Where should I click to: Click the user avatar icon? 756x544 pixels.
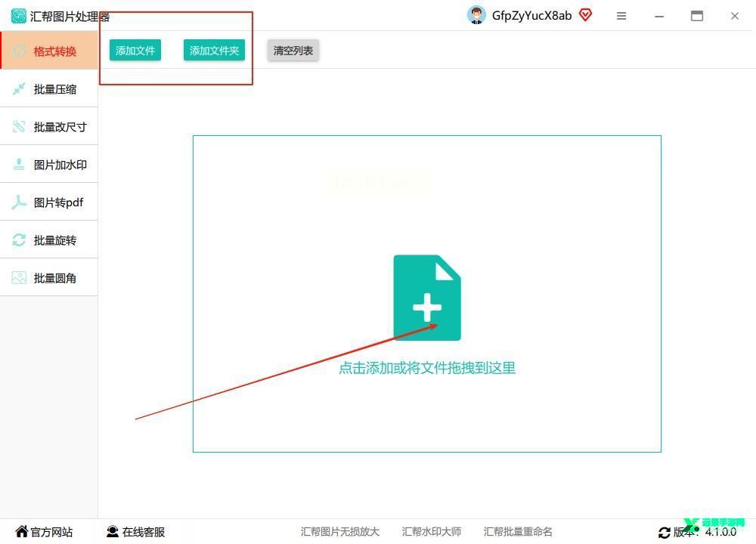click(x=476, y=15)
